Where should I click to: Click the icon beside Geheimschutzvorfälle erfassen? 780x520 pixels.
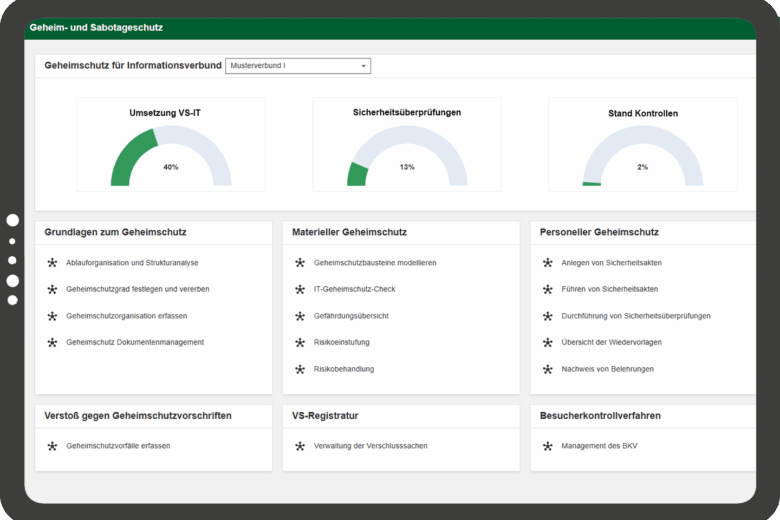coord(52,446)
